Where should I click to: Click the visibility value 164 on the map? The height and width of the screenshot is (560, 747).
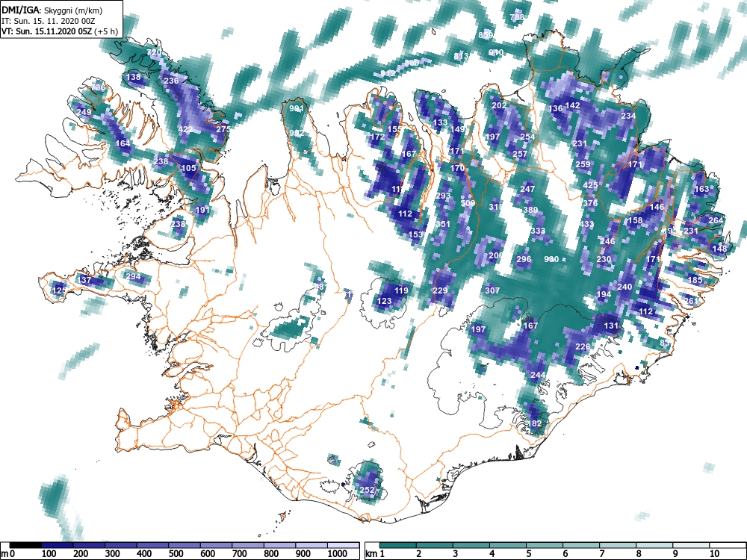[x=123, y=144]
